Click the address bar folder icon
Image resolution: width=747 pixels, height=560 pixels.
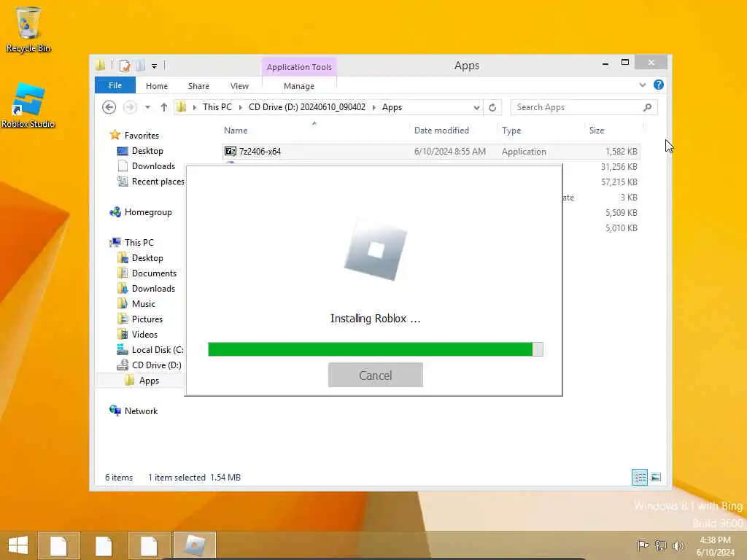click(x=181, y=107)
